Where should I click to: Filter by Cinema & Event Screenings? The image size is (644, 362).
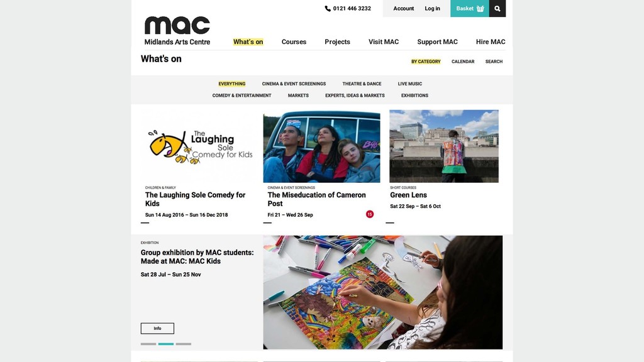pyautogui.click(x=294, y=84)
